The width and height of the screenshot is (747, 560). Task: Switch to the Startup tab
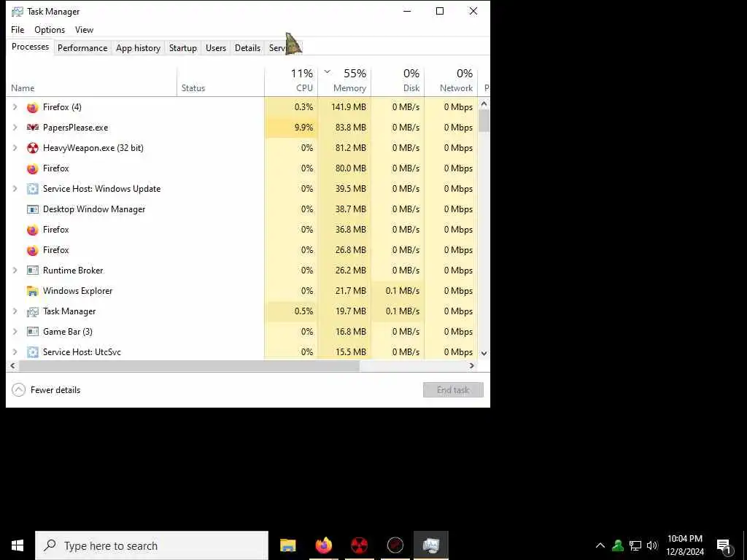pos(183,48)
